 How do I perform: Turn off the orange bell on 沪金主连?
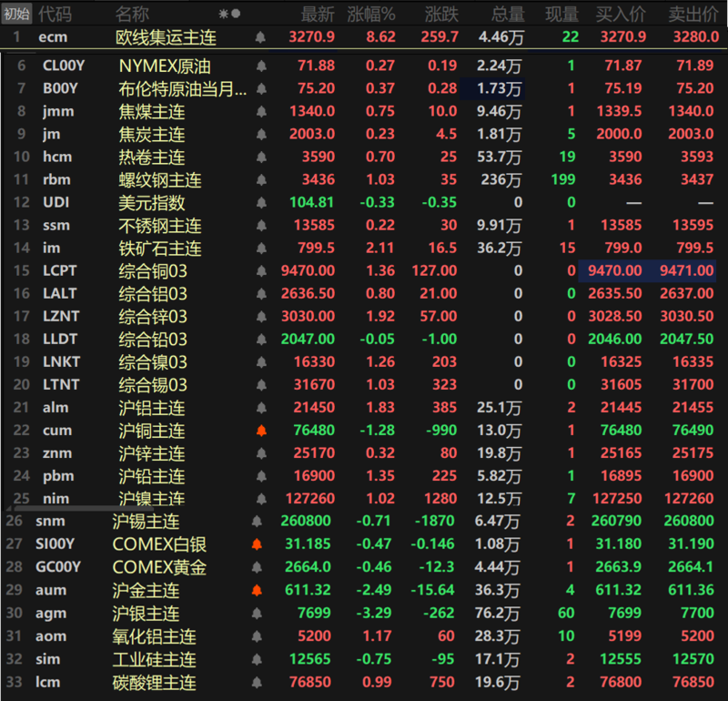[x=257, y=590]
